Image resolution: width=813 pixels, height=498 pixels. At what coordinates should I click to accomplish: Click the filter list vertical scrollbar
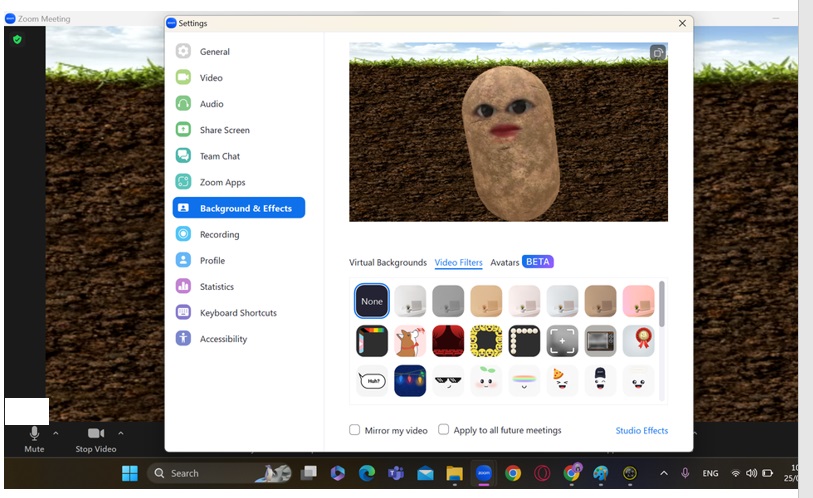click(661, 305)
